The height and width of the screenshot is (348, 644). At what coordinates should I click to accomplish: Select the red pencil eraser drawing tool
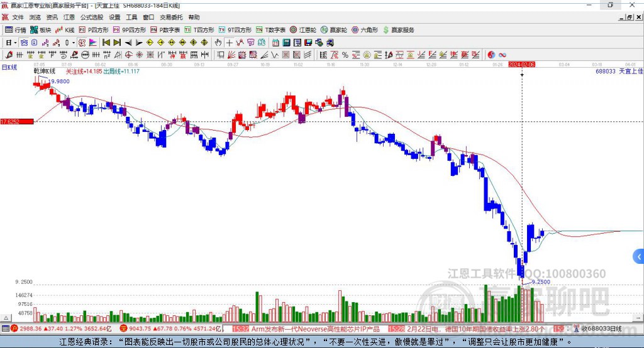[9, 54]
